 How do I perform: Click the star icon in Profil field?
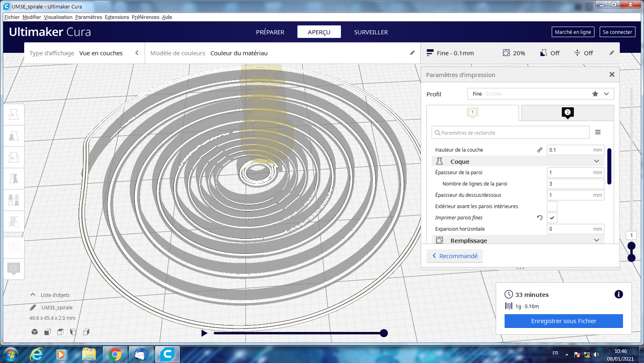point(595,94)
